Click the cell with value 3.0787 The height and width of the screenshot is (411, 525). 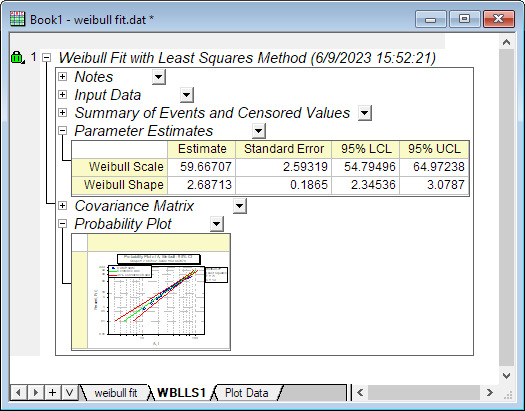point(434,185)
